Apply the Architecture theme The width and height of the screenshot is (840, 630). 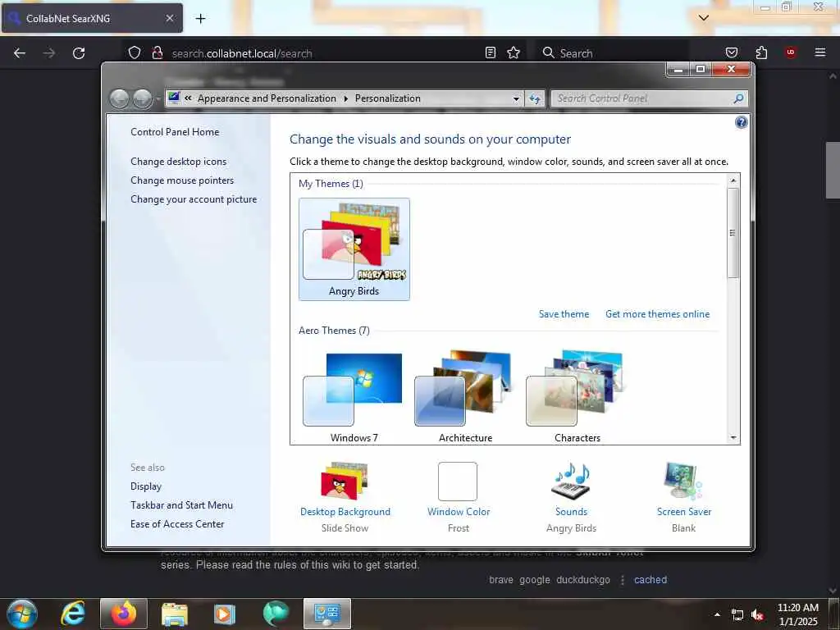pyautogui.click(x=465, y=396)
